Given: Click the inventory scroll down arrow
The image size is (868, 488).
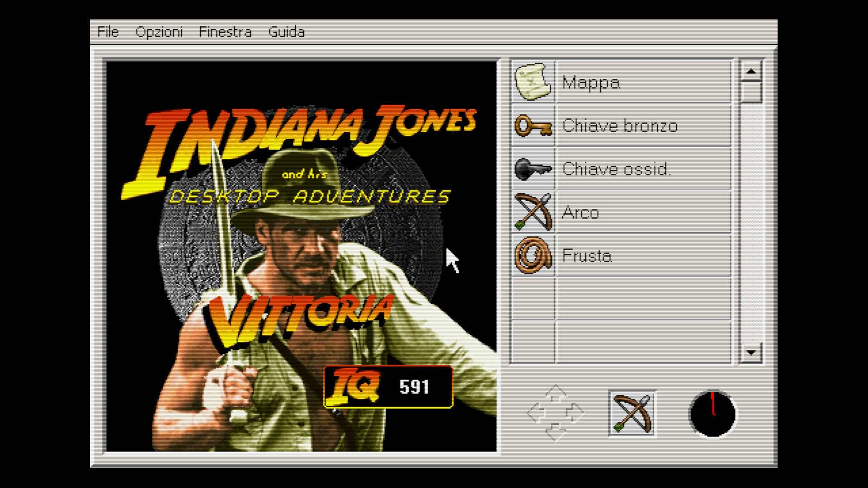Looking at the screenshot, I should point(751,352).
